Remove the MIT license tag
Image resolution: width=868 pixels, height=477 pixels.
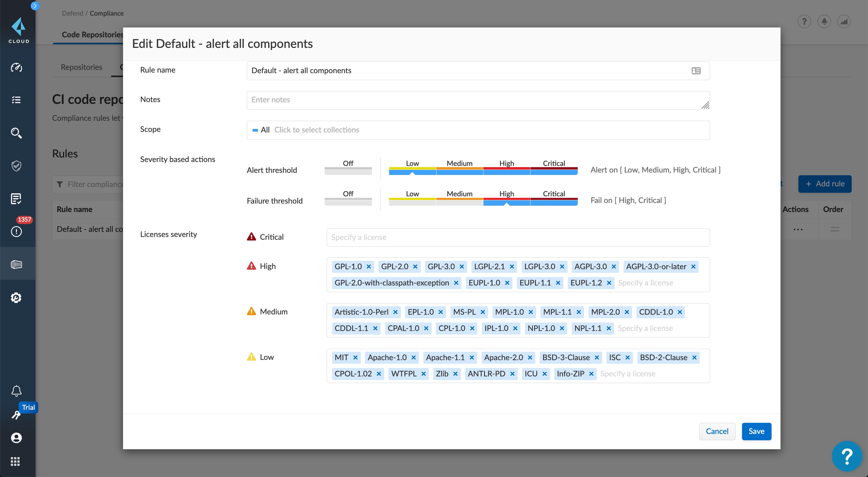tap(355, 357)
